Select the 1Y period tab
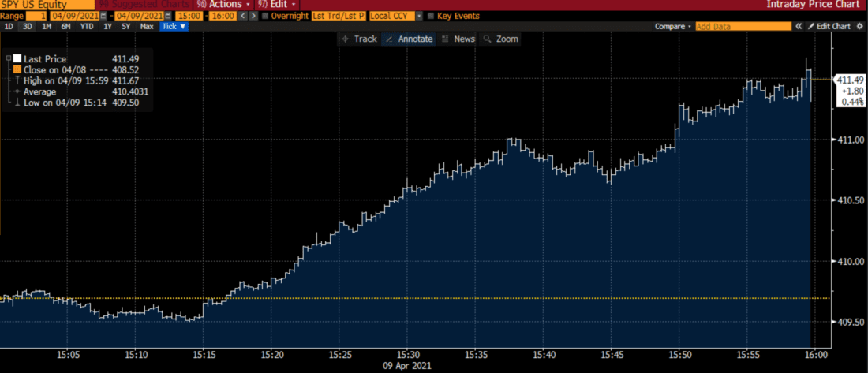 point(107,26)
